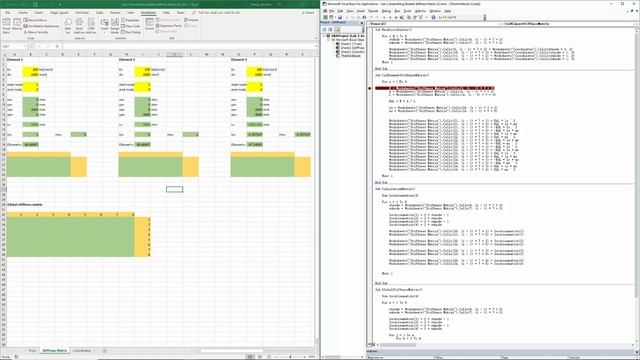Switch to Excel Page Layout tab
Image resolution: width=640 pixels, height=360 pixels.
[x=59, y=13]
